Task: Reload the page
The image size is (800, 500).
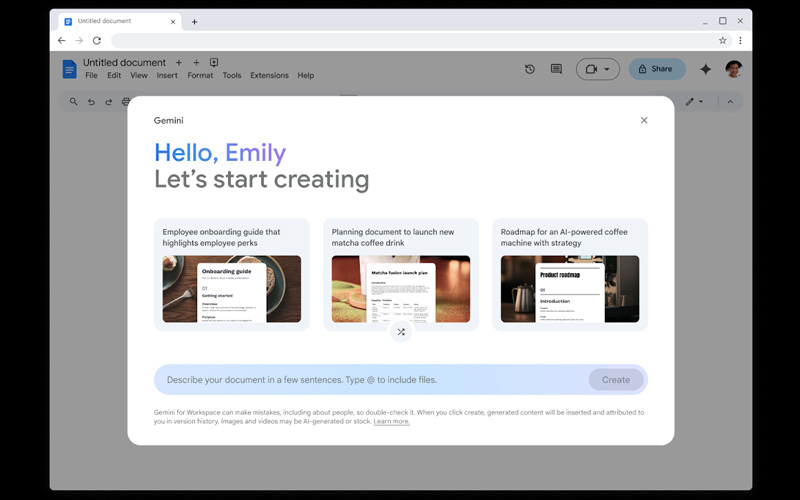Action: 97,40
